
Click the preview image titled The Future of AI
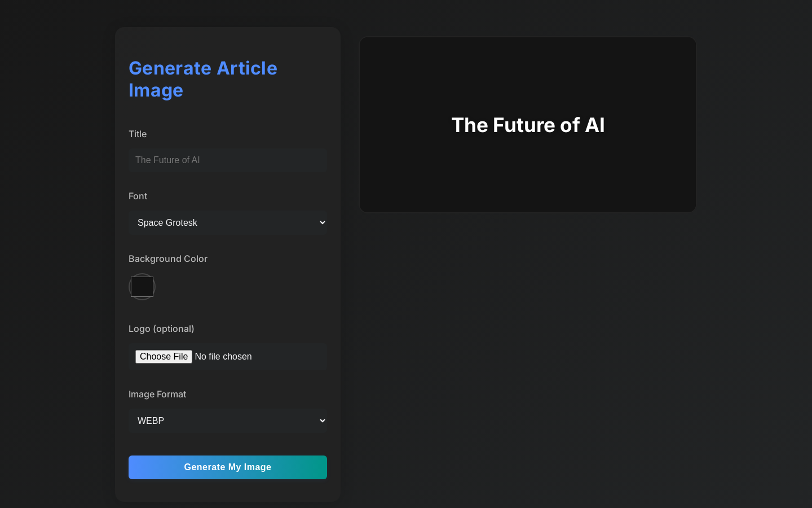tap(528, 125)
